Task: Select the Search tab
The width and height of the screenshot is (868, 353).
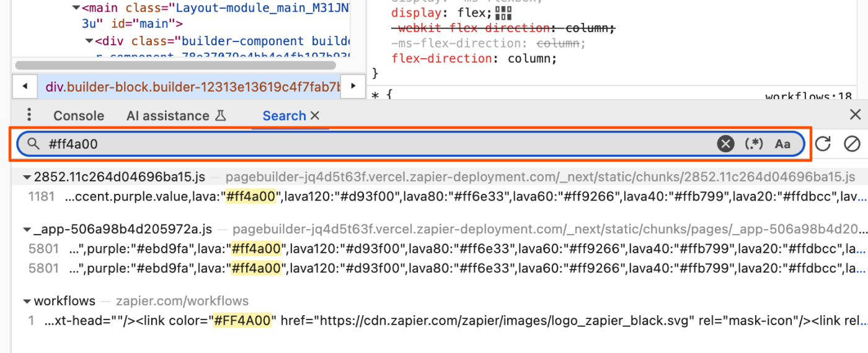Action: 284,116
